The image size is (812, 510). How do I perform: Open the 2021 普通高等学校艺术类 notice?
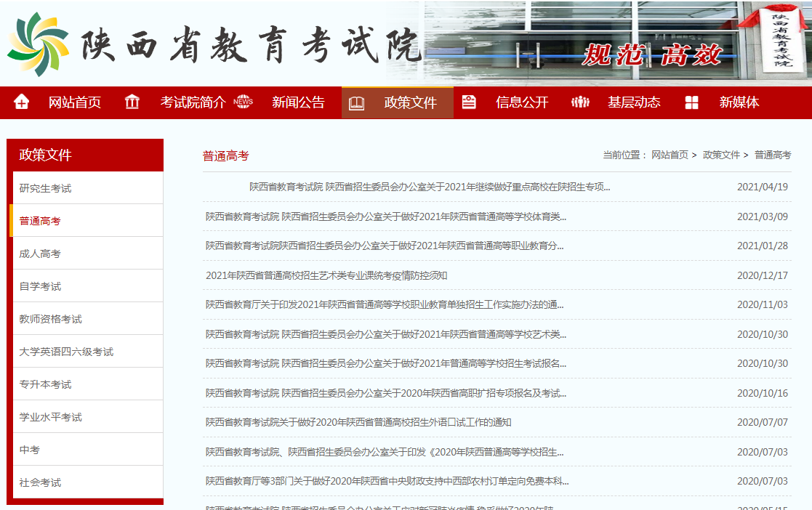click(386, 334)
